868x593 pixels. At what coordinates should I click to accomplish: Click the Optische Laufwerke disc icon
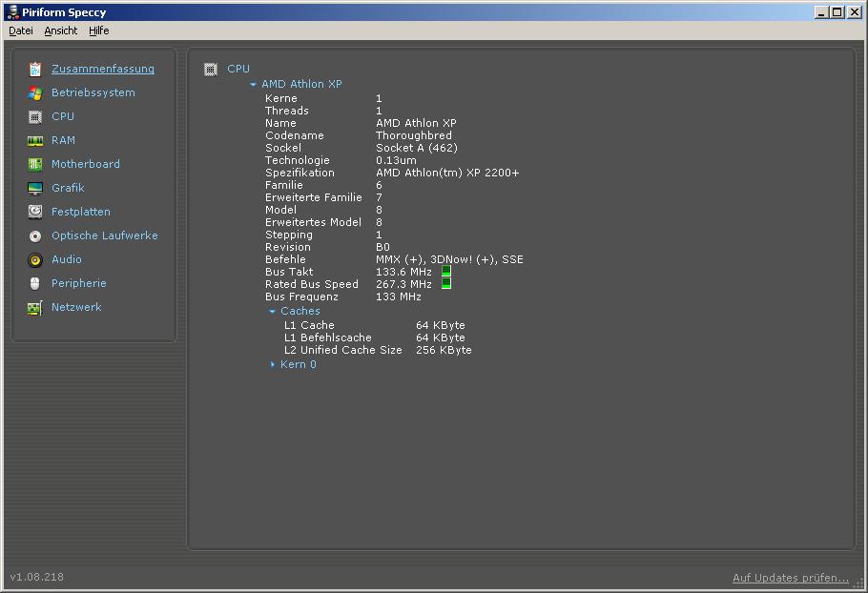[x=35, y=236]
